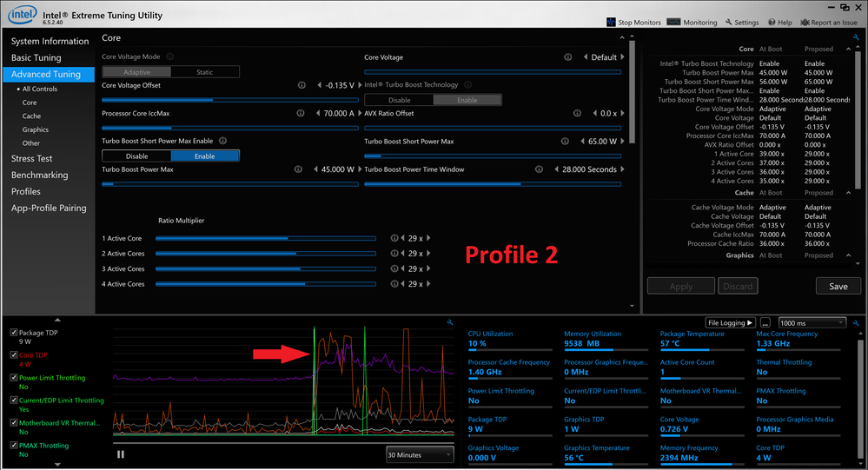
Task: Open the Help question mark icon
Action: pos(772,22)
